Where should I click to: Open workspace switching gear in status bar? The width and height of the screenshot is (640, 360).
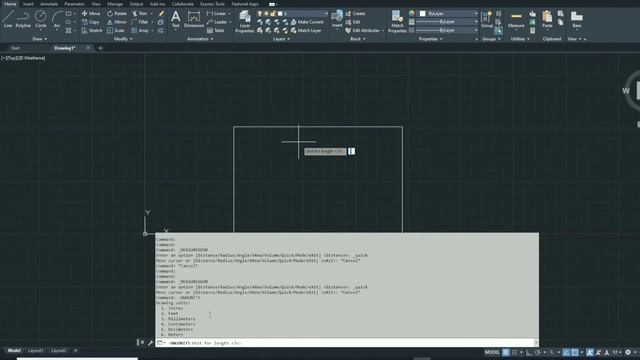[628, 352]
